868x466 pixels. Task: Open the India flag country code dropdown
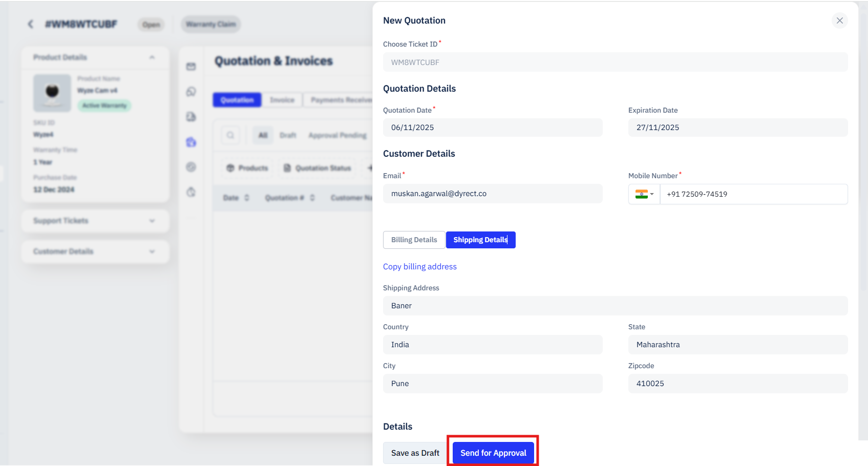click(644, 194)
